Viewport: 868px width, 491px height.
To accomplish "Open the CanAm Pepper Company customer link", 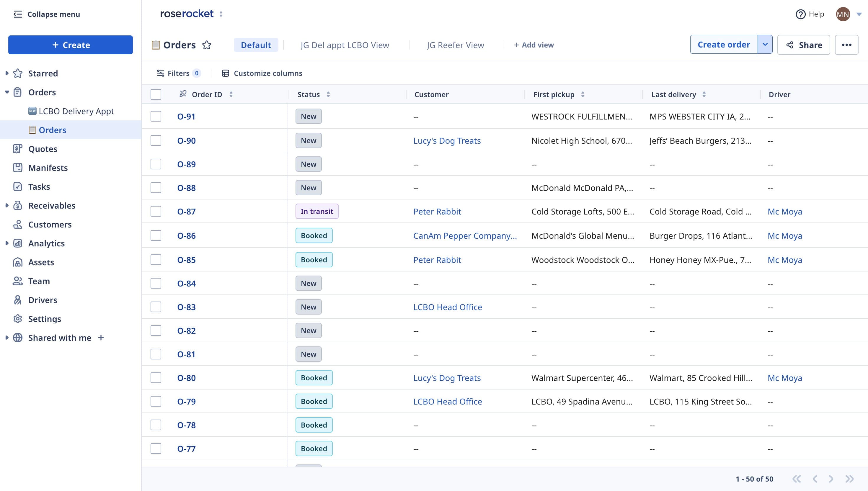I will point(465,235).
